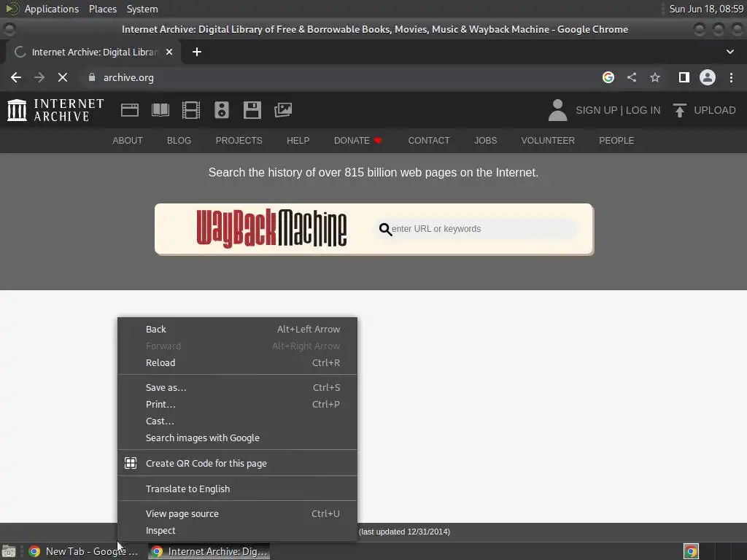Open the HELP link
The image size is (747, 560).
point(298,141)
